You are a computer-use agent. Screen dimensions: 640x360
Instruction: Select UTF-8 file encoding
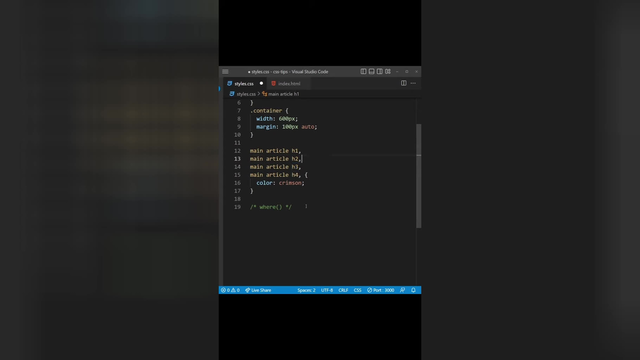coord(327,290)
